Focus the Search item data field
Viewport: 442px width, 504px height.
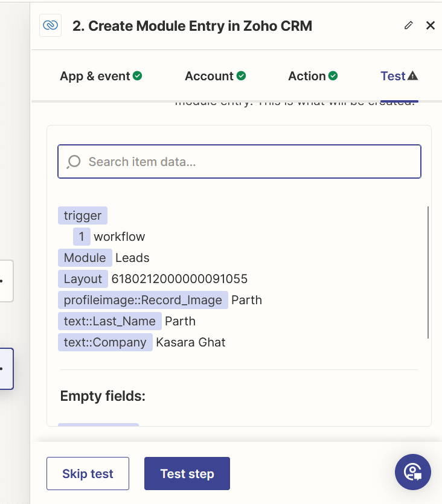[248, 162]
